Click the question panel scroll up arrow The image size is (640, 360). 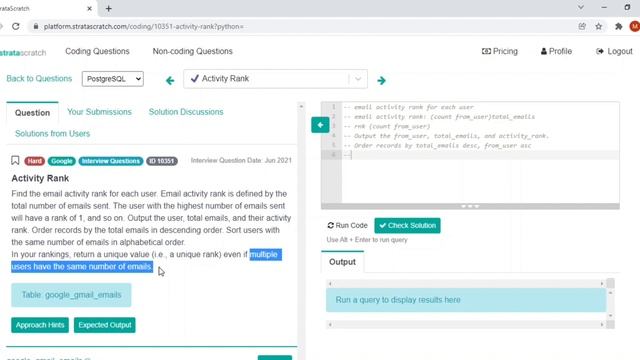[301, 107]
